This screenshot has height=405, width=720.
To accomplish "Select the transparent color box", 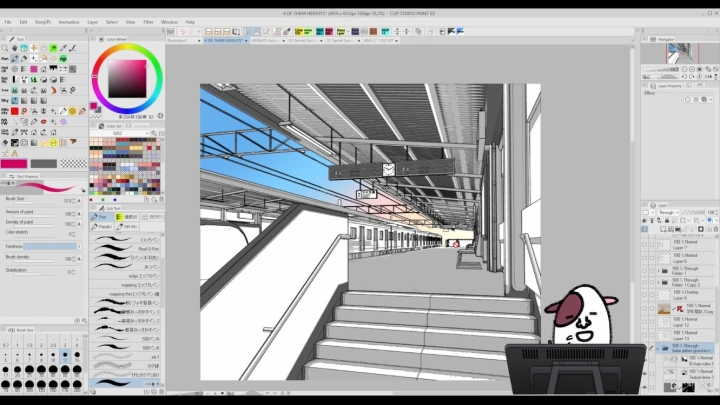I will click(x=72, y=164).
